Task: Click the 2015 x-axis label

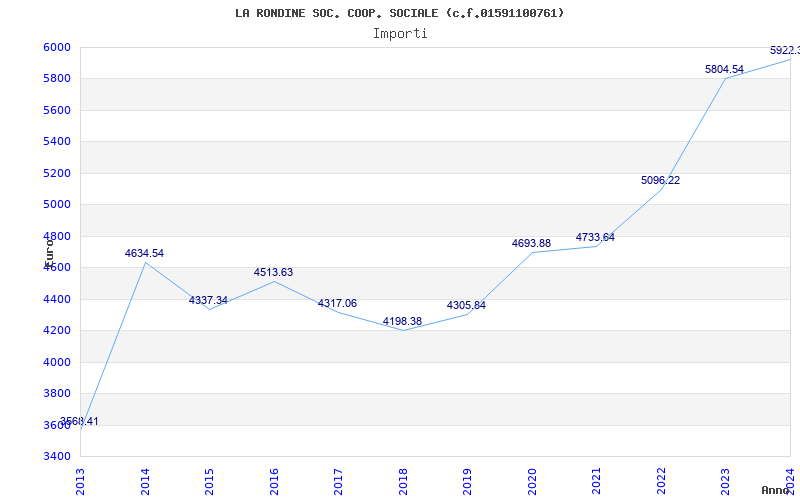Action: click(x=209, y=481)
